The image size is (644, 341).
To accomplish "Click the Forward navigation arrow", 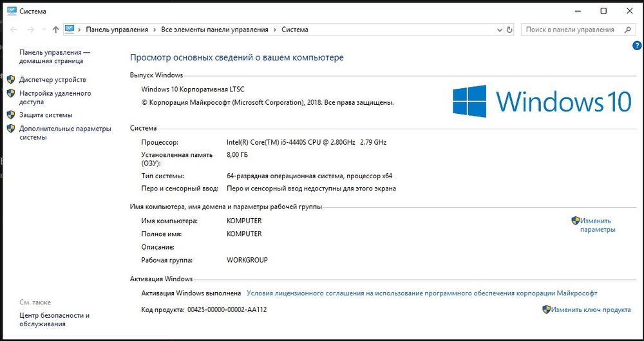I will pyautogui.click(x=30, y=30).
